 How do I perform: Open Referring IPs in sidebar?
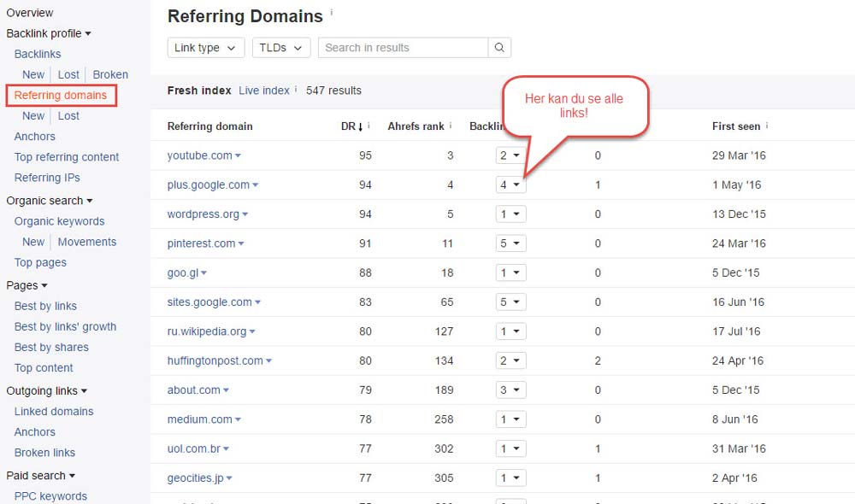coord(47,178)
